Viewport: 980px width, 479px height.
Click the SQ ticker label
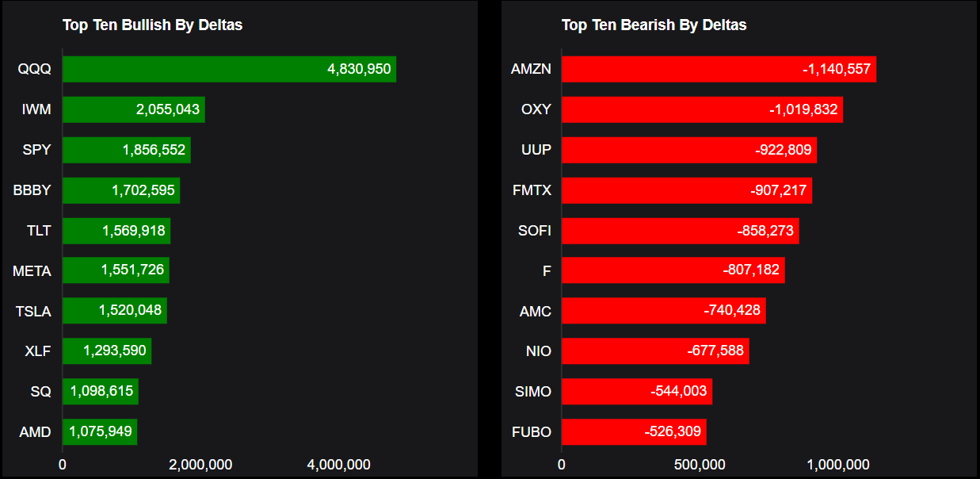41,393
